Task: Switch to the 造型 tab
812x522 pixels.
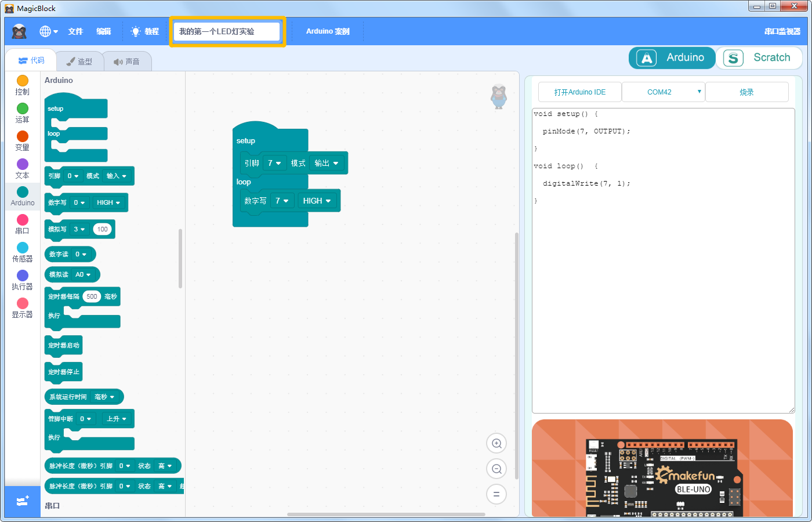Action: (x=79, y=61)
